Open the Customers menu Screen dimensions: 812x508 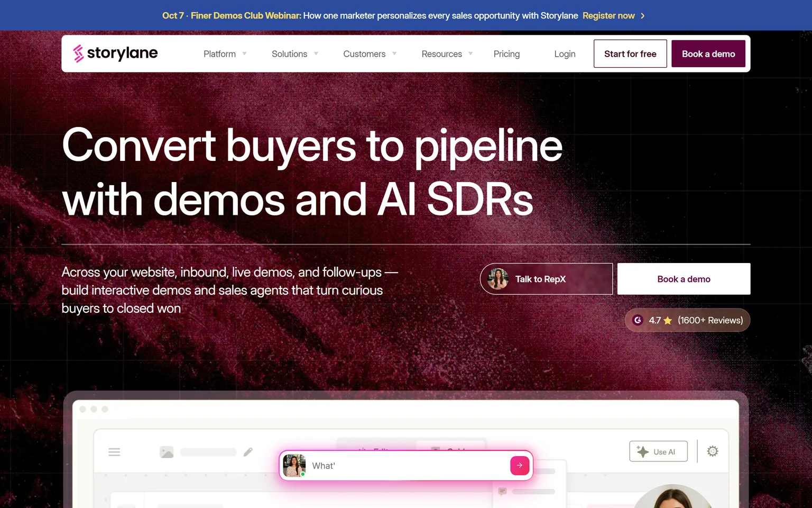click(x=370, y=54)
